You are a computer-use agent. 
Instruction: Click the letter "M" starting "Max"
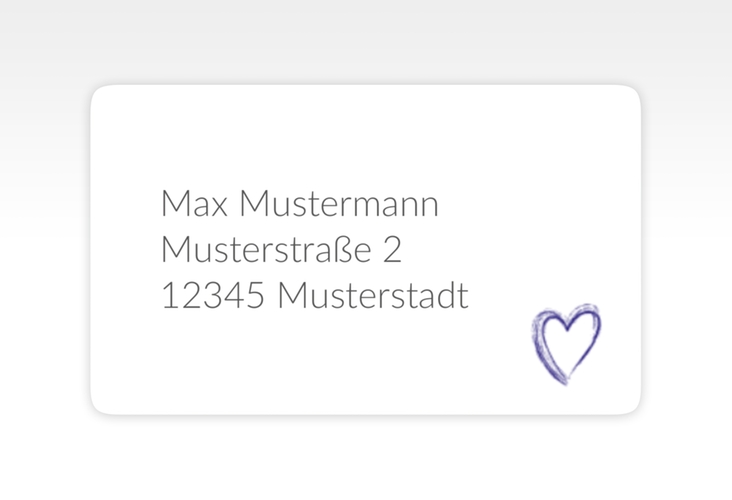pos(173,204)
